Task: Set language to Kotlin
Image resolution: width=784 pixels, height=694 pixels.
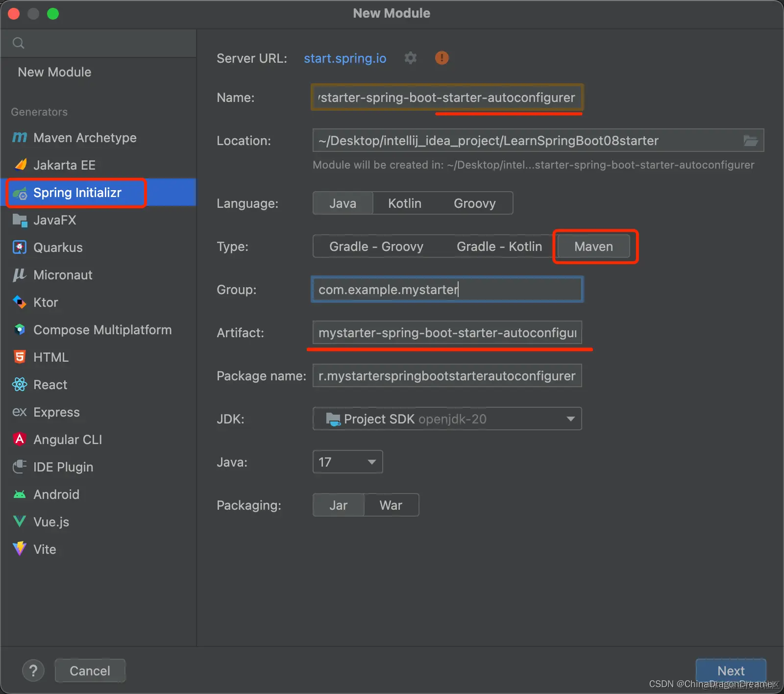Action: 405,203
